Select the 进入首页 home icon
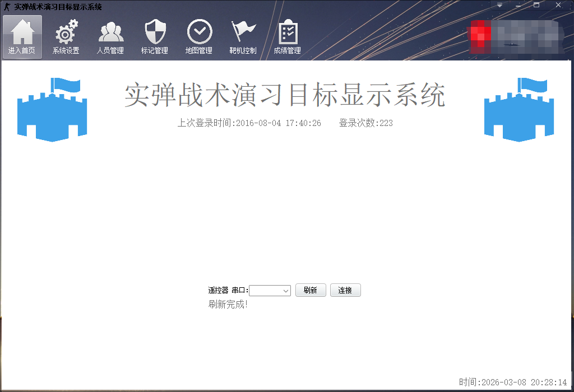The width and height of the screenshot is (574, 392). tap(21, 36)
